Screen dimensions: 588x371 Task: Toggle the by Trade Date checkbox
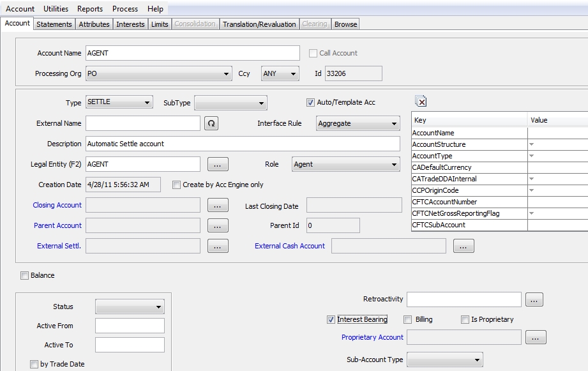click(x=34, y=364)
